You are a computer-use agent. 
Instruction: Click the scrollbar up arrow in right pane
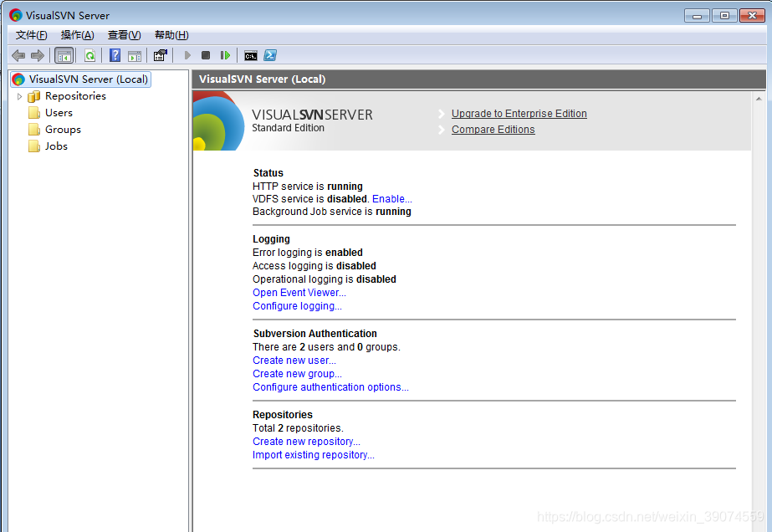pyautogui.click(x=759, y=99)
